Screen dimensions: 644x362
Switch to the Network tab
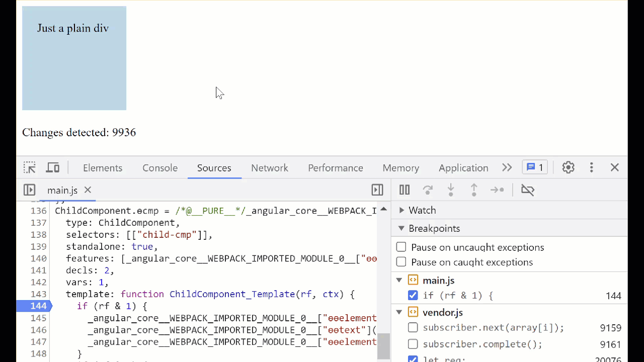(x=270, y=167)
